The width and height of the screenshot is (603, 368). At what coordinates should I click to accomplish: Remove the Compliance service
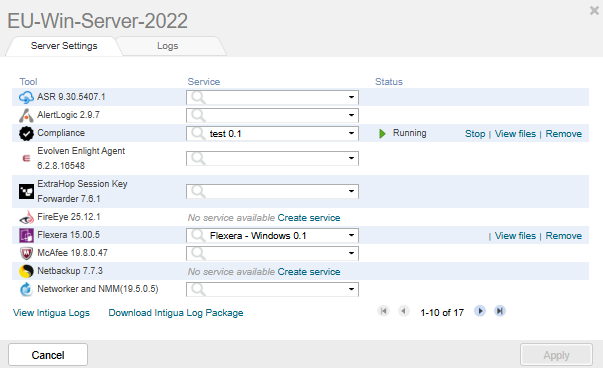coord(563,134)
